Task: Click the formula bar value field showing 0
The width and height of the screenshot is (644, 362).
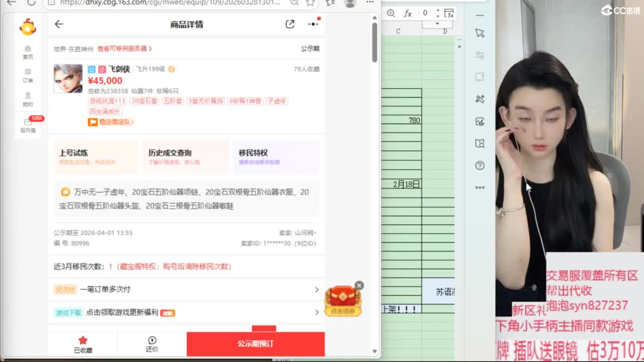Action: (x=426, y=13)
